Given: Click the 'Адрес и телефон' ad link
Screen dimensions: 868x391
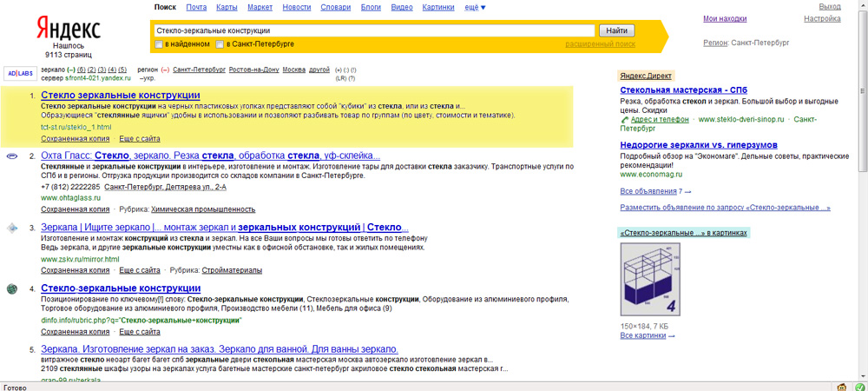Looking at the screenshot, I should pyautogui.click(x=659, y=119).
